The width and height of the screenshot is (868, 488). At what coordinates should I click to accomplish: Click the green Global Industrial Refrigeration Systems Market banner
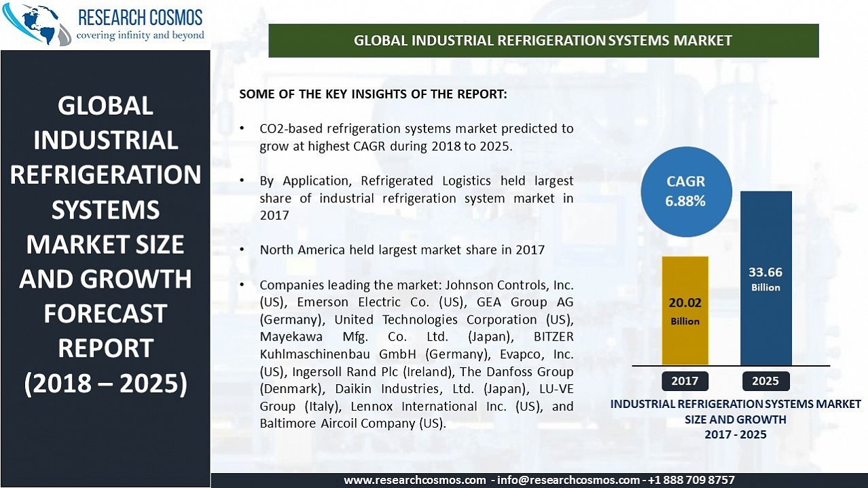(x=543, y=41)
